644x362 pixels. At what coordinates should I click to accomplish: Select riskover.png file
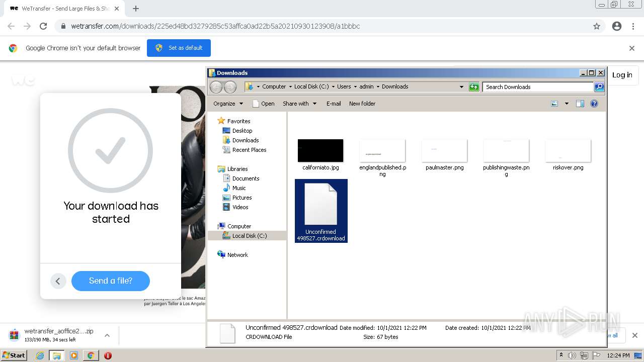point(568,155)
